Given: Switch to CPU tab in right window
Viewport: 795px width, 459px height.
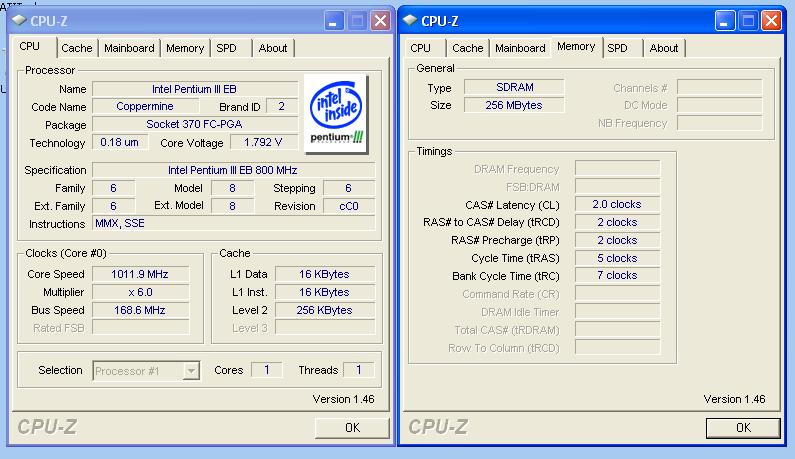Looking at the screenshot, I should 420,48.
